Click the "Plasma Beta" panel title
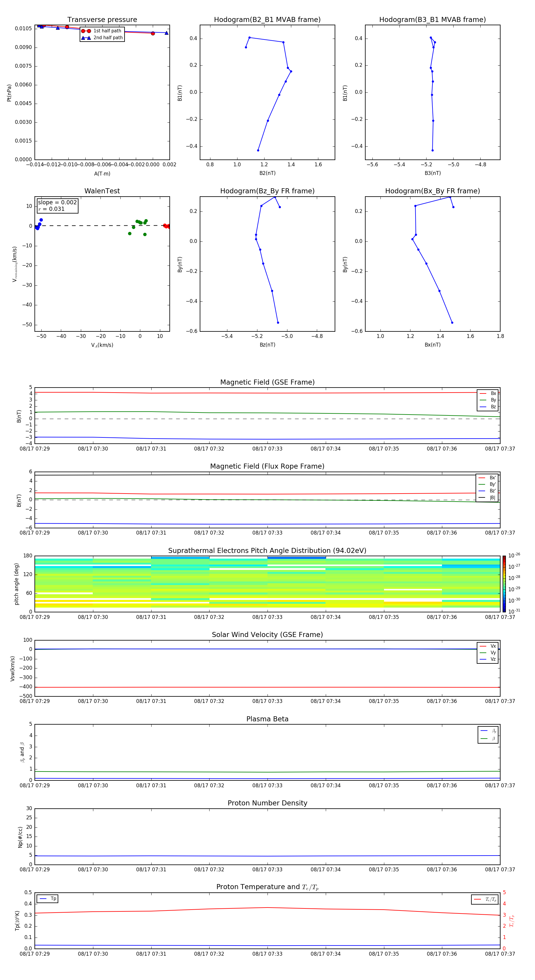535x980 pixels. (x=267, y=719)
